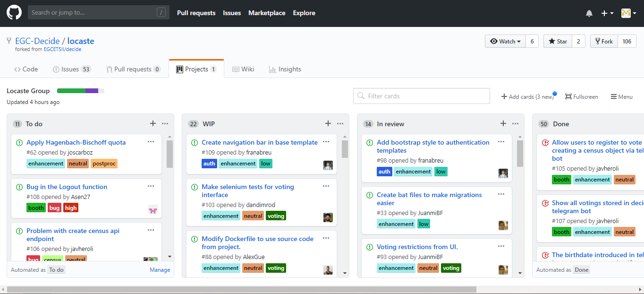The width and height of the screenshot is (644, 294).
Task: Open Add cards (3 new) panel
Action: (527, 96)
